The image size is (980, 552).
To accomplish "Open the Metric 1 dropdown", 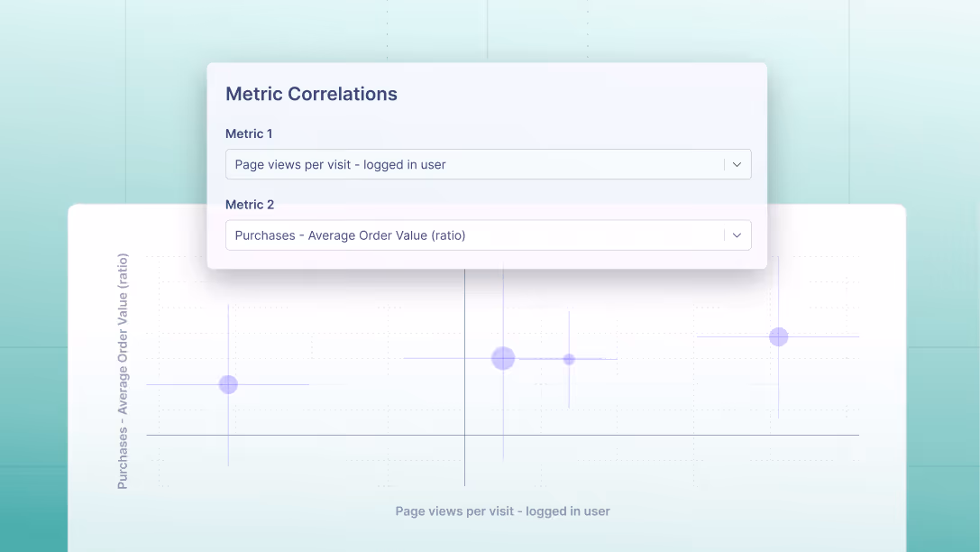I will click(488, 164).
